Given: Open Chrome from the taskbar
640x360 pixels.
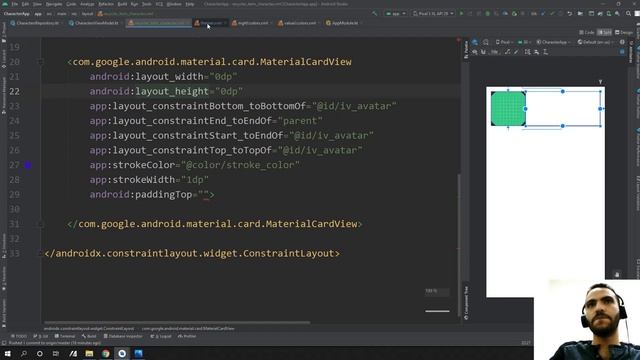Looking at the screenshot, I should pyautogui.click(x=106, y=353).
